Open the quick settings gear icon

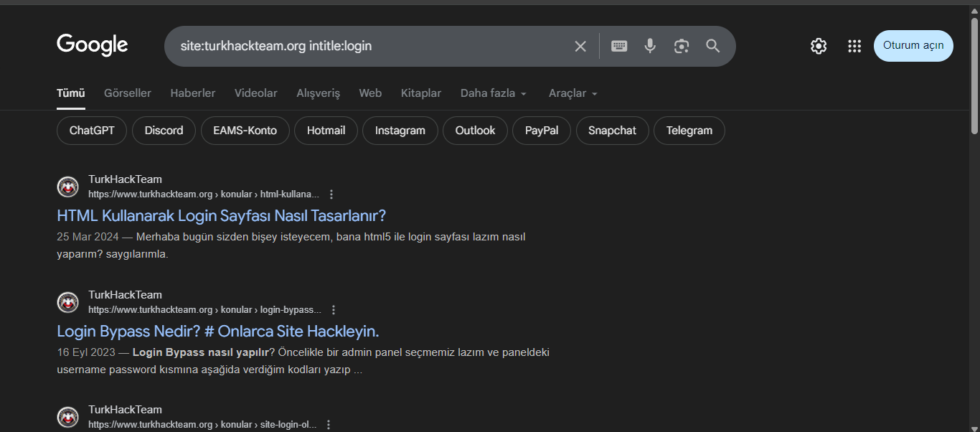pyautogui.click(x=819, y=46)
